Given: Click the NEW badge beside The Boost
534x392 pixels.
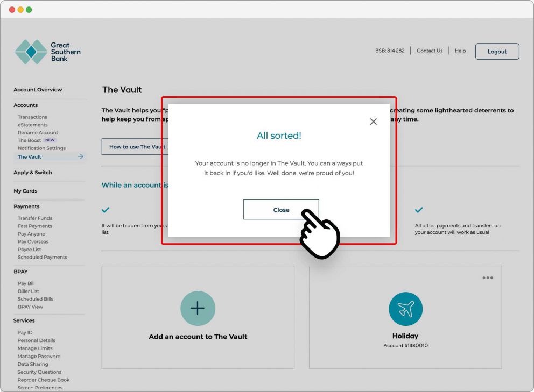Looking at the screenshot, I should [x=50, y=140].
